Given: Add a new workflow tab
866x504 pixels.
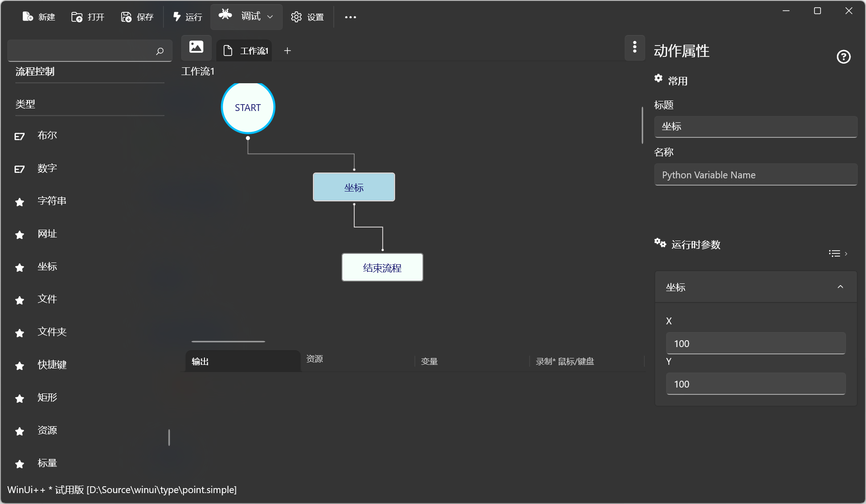Looking at the screenshot, I should point(287,51).
